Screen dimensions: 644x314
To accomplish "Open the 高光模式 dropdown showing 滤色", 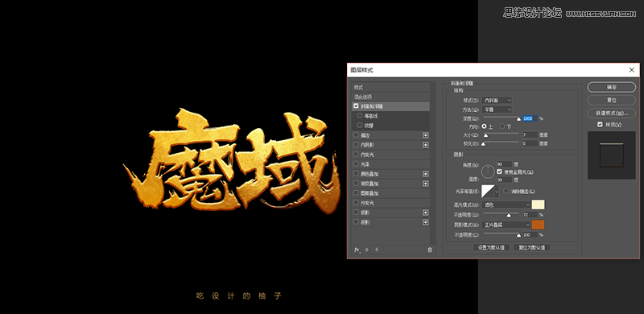I will point(506,205).
